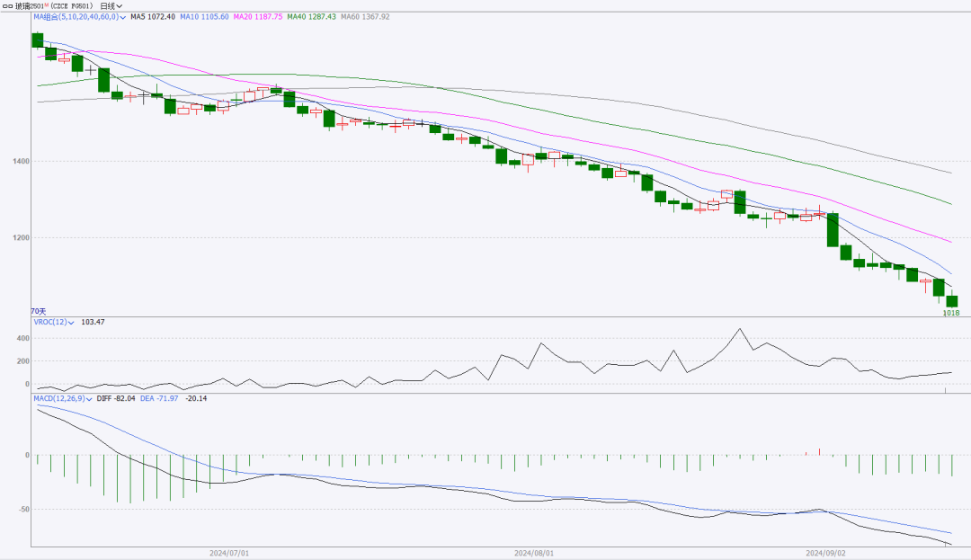The height and width of the screenshot is (560, 971).
Task: Click the VROC value 103.47
Action: click(x=93, y=323)
